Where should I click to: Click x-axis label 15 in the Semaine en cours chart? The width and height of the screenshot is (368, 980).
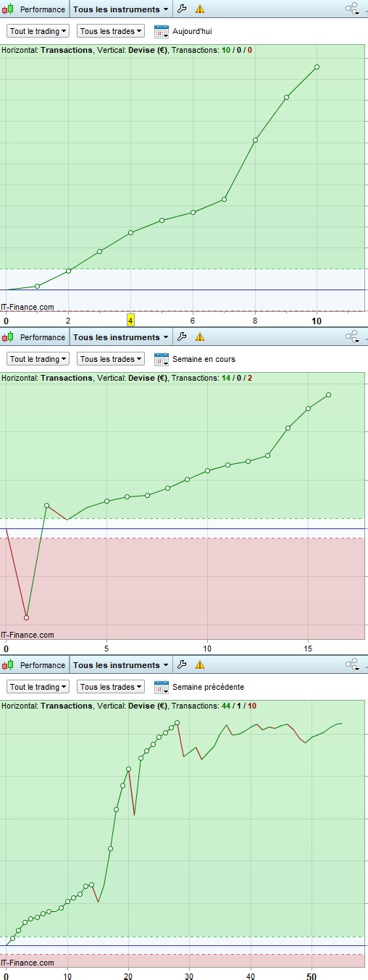click(x=308, y=648)
